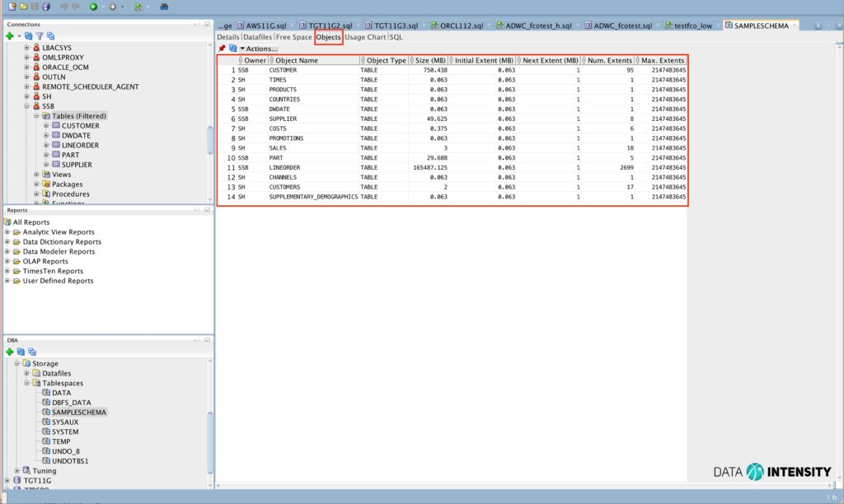Click the binoculars Find DB Object icon
Viewport: 844px width, 504px height.
(x=164, y=7)
